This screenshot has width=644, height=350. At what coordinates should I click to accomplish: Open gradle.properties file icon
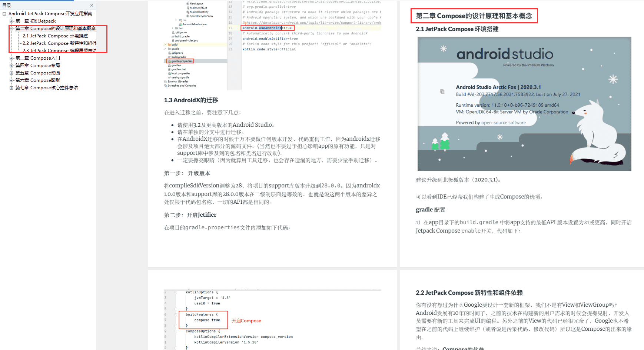(170, 61)
